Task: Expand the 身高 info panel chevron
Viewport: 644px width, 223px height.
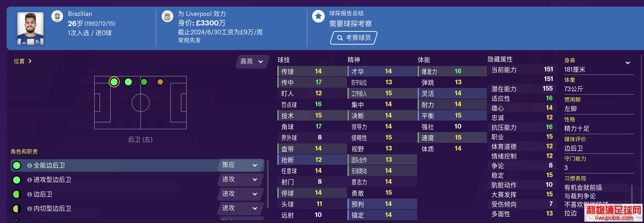Action: coord(628,63)
